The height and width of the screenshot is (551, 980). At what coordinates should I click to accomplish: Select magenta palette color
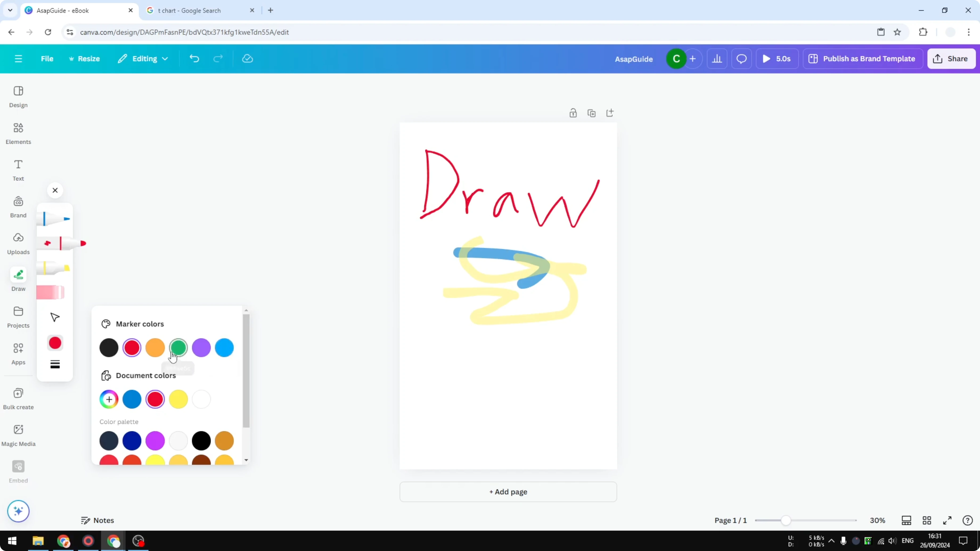(155, 441)
